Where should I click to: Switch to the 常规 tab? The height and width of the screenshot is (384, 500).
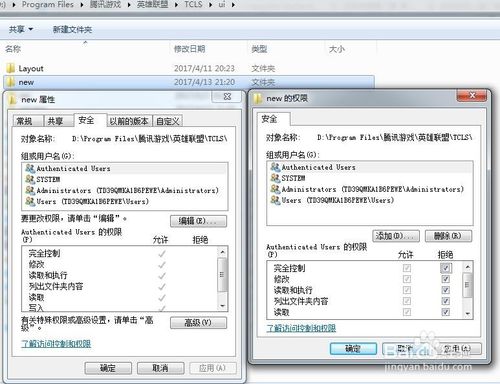coord(25,121)
